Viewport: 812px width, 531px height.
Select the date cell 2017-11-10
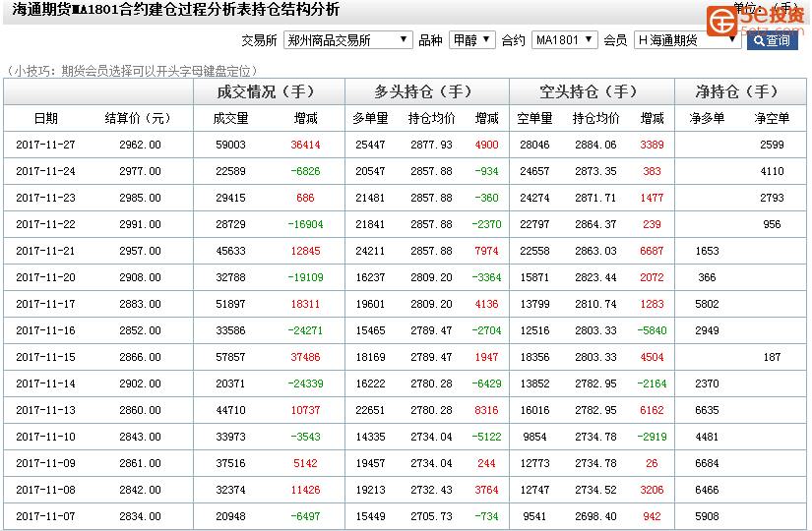[45, 437]
